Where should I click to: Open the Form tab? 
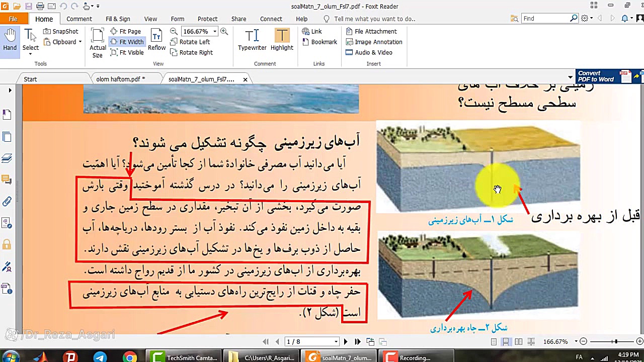(178, 19)
